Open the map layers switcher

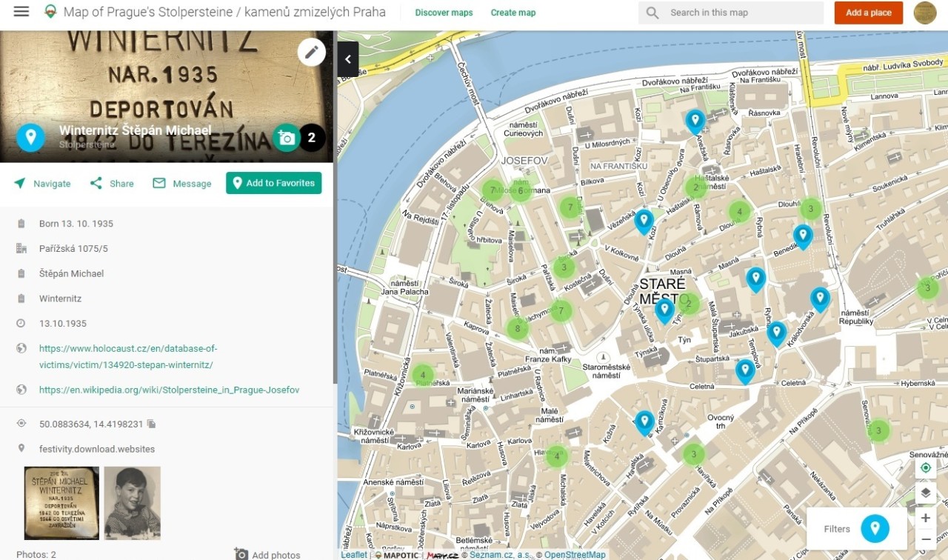(x=925, y=493)
